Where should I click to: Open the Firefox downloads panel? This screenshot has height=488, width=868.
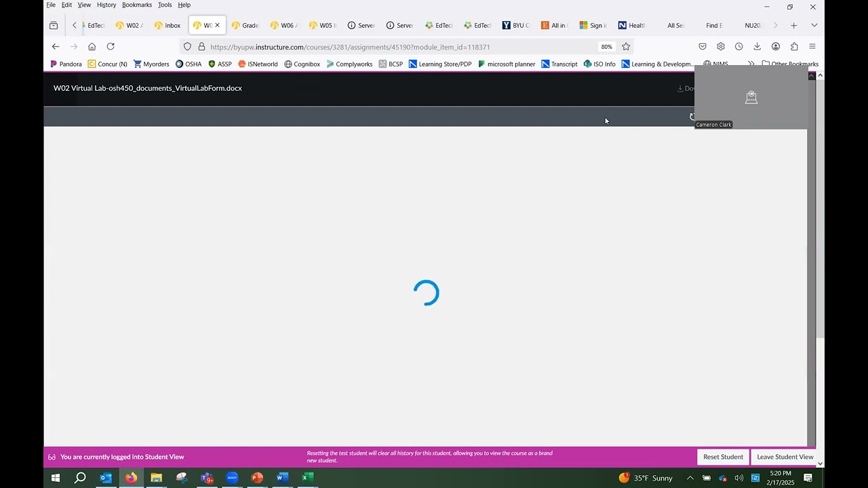(757, 47)
